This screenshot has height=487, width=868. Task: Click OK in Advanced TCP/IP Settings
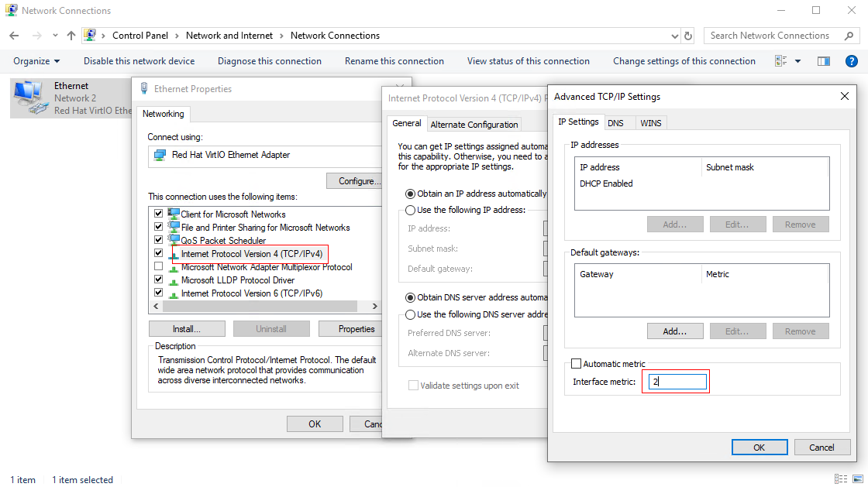(759, 448)
